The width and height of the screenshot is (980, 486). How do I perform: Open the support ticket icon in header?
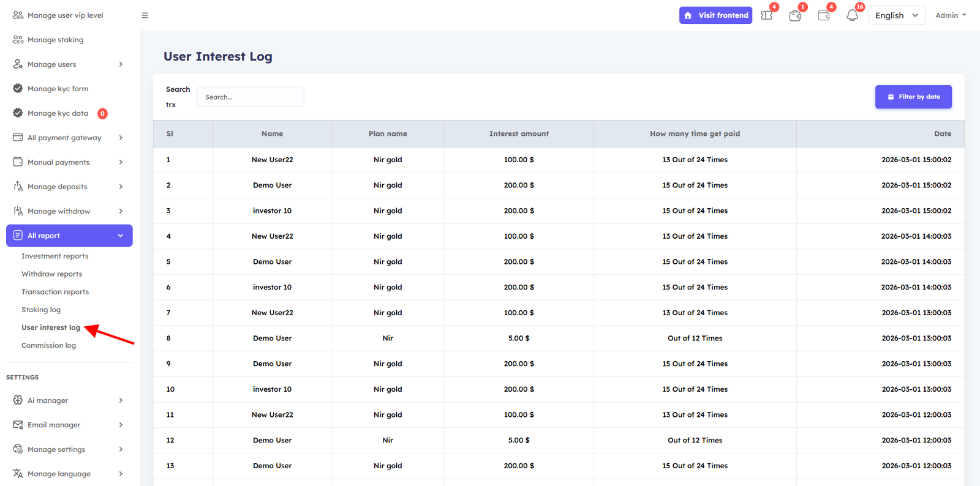click(767, 15)
